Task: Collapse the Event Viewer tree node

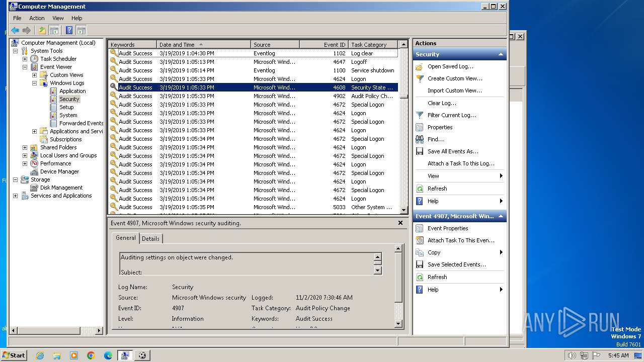Action: tap(25, 67)
